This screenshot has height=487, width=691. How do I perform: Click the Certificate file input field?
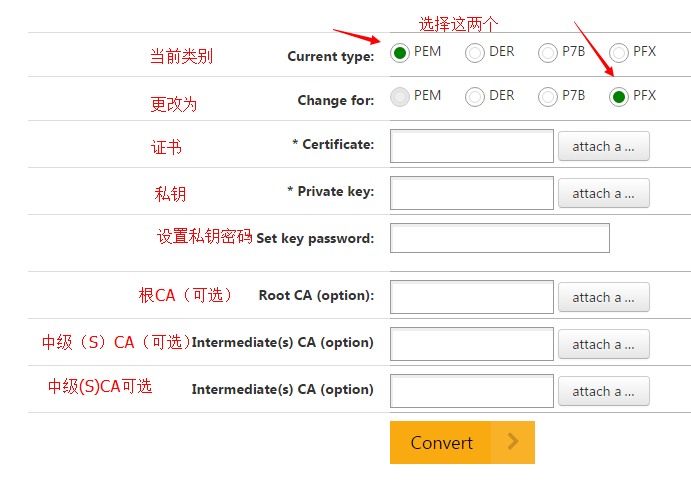471,146
